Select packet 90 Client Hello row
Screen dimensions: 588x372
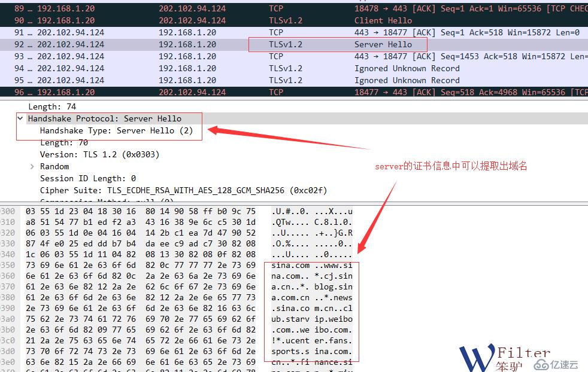point(294,20)
